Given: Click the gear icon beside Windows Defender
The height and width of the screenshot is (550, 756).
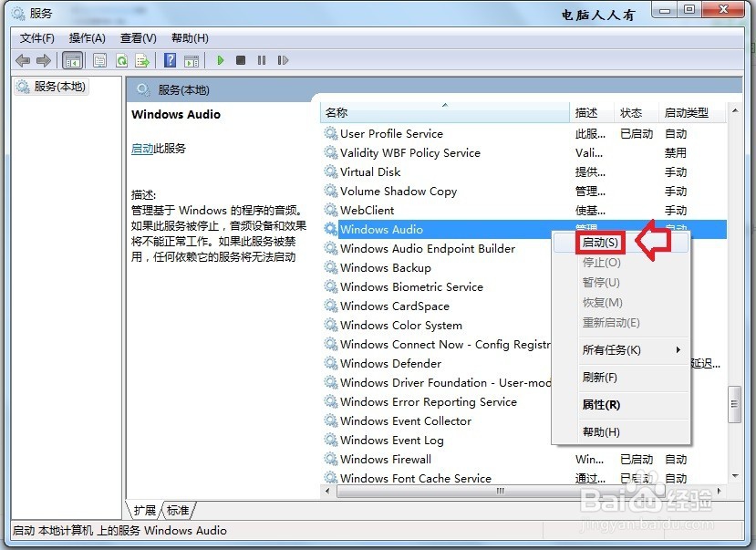Looking at the screenshot, I should [x=330, y=363].
